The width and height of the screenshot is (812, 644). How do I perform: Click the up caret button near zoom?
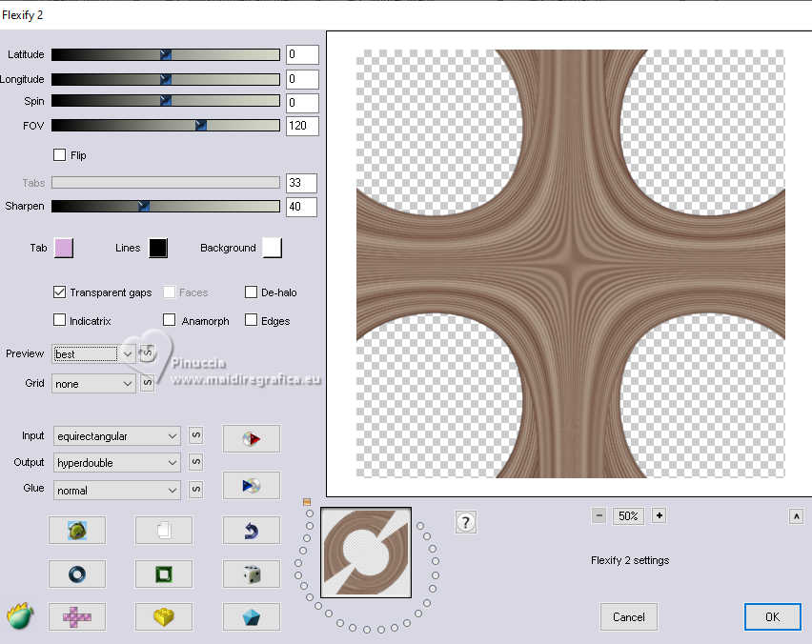797,516
